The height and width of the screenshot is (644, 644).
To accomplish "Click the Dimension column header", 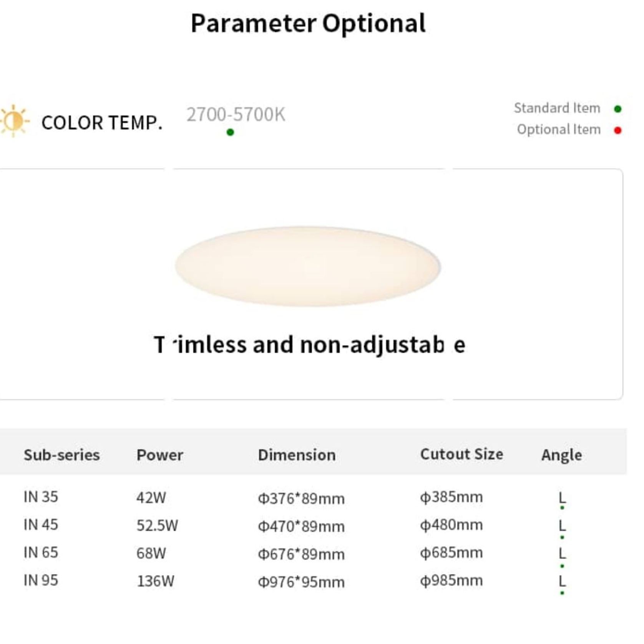I will coord(297,455).
